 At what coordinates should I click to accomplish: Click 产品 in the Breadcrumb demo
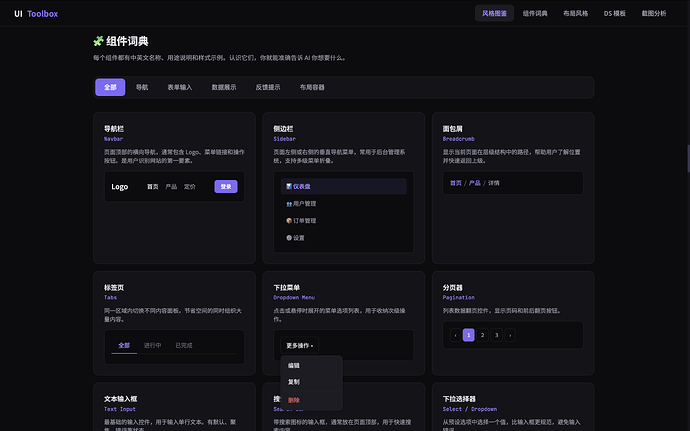(475, 183)
